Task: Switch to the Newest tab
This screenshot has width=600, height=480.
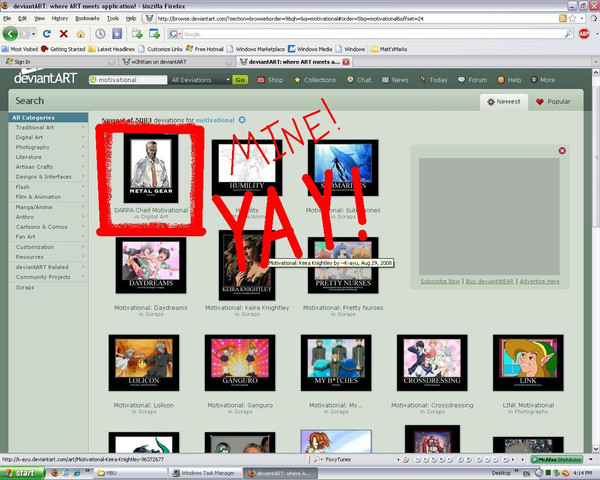Action: (x=504, y=102)
